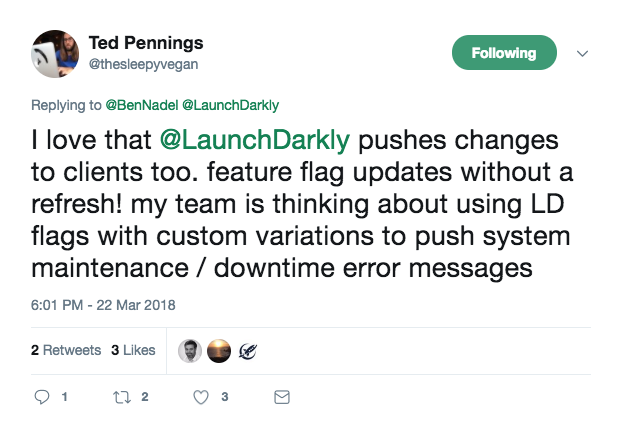
Task: Send tweet via Direct Message envelope icon
Action: [282, 397]
